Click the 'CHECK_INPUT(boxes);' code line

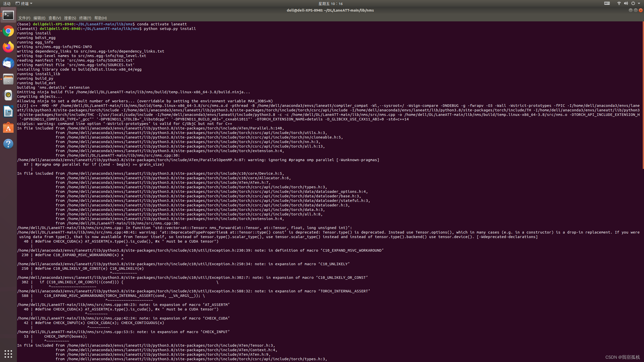(x=66, y=336)
